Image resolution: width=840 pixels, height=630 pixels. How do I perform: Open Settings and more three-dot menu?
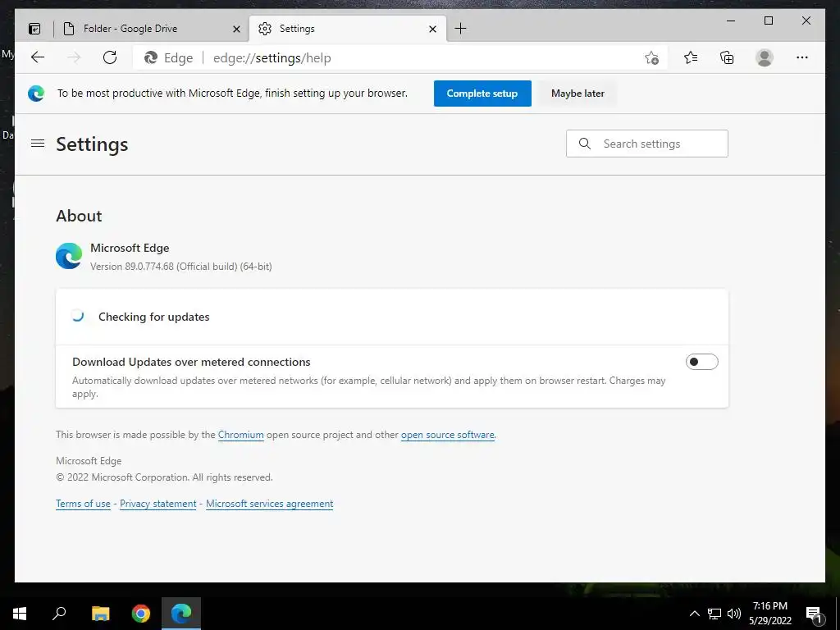[x=802, y=57]
